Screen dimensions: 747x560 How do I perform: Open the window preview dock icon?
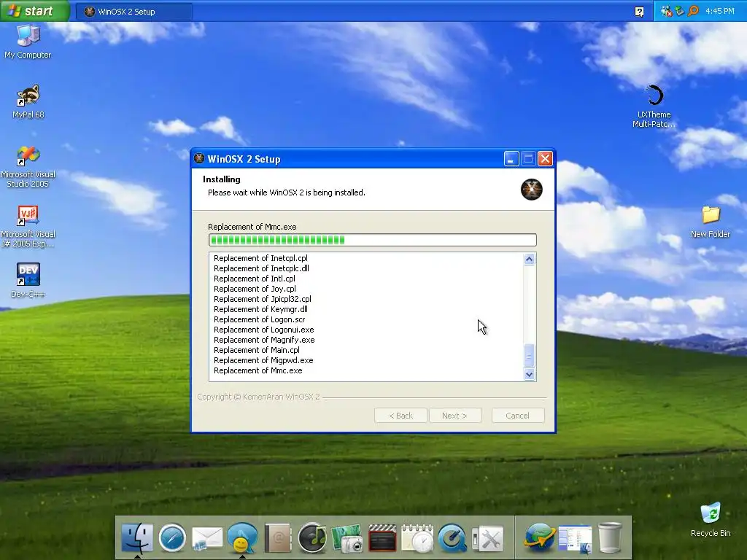[575, 539]
